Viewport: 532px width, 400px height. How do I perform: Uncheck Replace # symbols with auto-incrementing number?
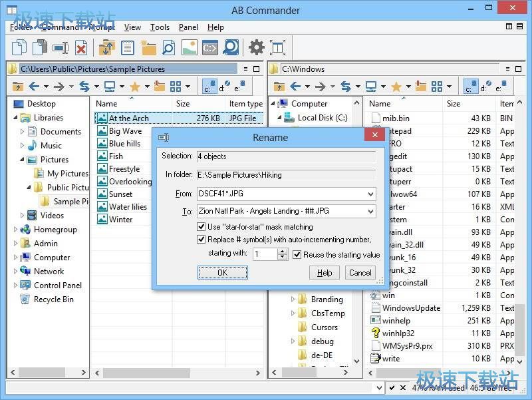coord(202,240)
